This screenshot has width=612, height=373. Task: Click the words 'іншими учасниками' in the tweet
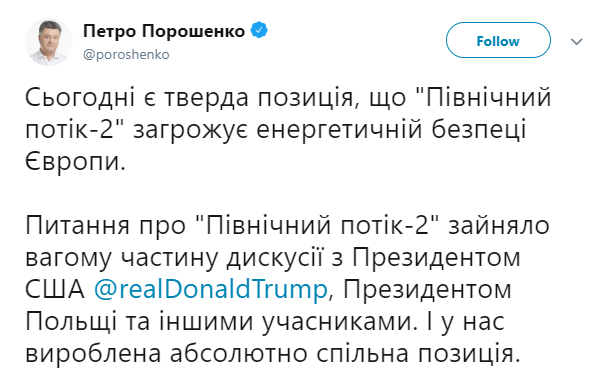click(x=285, y=322)
